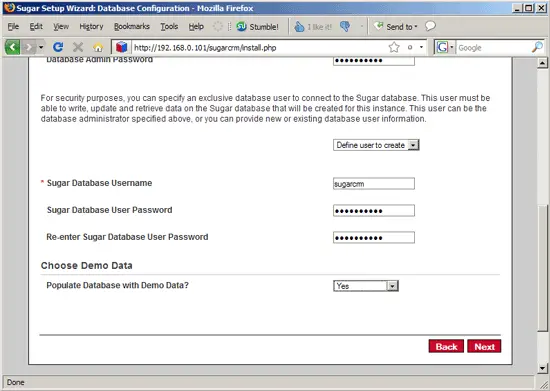Click the scrollbar down arrow
This screenshot has height=391, width=550.
(543, 368)
